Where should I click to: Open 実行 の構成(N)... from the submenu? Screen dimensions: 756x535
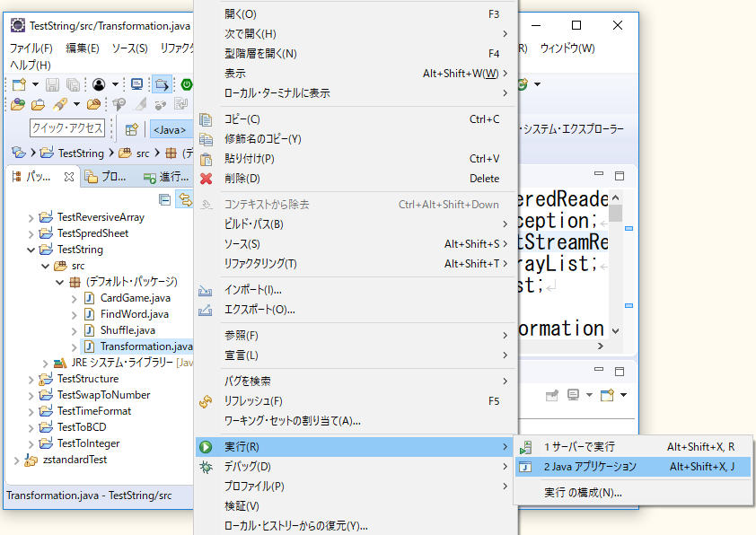point(633,493)
